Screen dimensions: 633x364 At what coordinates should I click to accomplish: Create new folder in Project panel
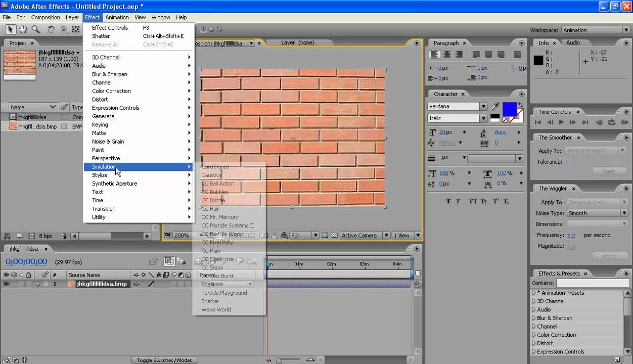pos(20,236)
